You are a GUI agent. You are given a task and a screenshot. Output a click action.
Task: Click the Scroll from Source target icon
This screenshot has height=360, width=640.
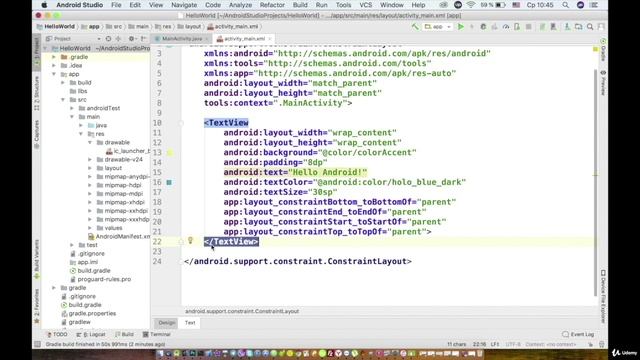tap(108, 38)
